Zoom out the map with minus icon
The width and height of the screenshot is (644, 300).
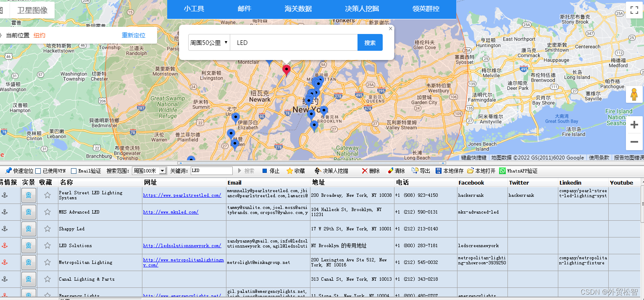634,142
